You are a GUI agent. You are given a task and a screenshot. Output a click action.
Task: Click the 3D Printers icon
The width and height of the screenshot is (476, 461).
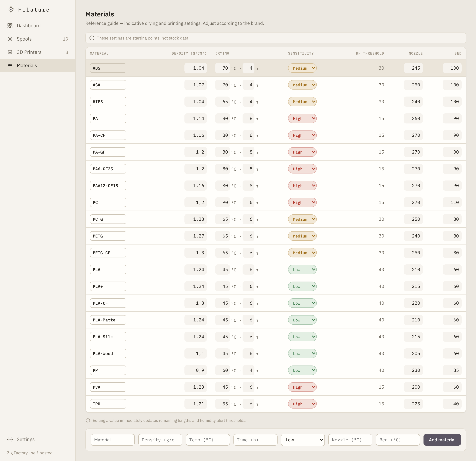(x=10, y=52)
